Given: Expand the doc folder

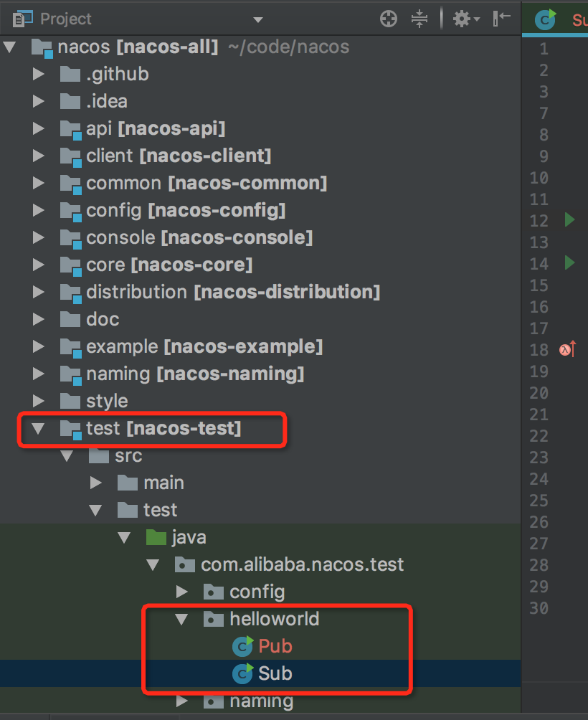Looking at the screenshot, I should (39, 320).
